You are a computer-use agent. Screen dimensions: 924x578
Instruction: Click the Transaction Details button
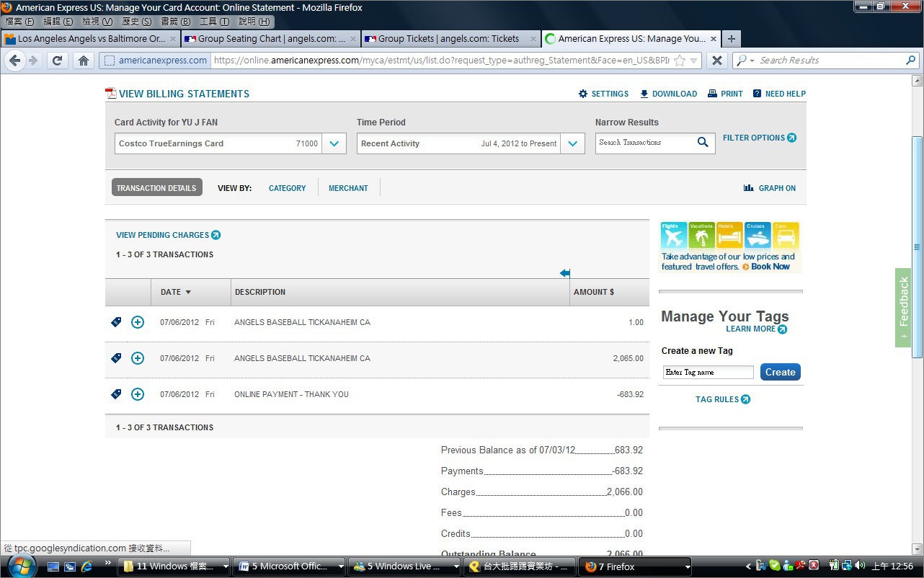pos(156,188)
